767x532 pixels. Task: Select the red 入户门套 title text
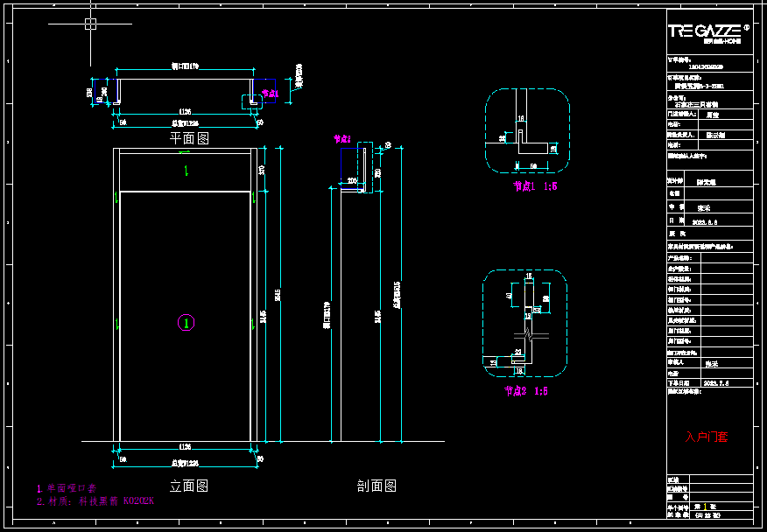(x=707, y=437)
